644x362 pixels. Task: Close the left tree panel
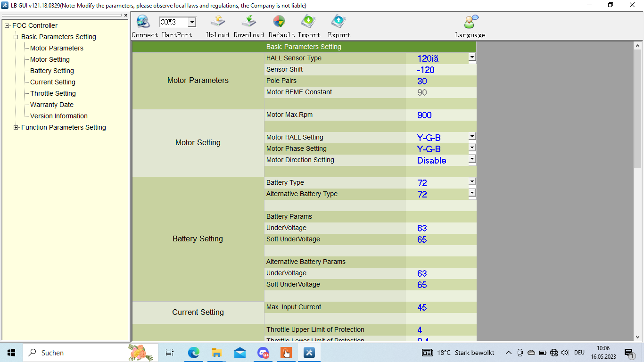pos(126,16)
